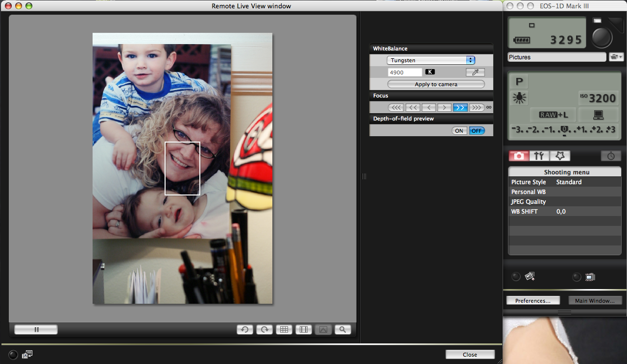
Task: Click the color temperature 4900 field
Action: 405,73
